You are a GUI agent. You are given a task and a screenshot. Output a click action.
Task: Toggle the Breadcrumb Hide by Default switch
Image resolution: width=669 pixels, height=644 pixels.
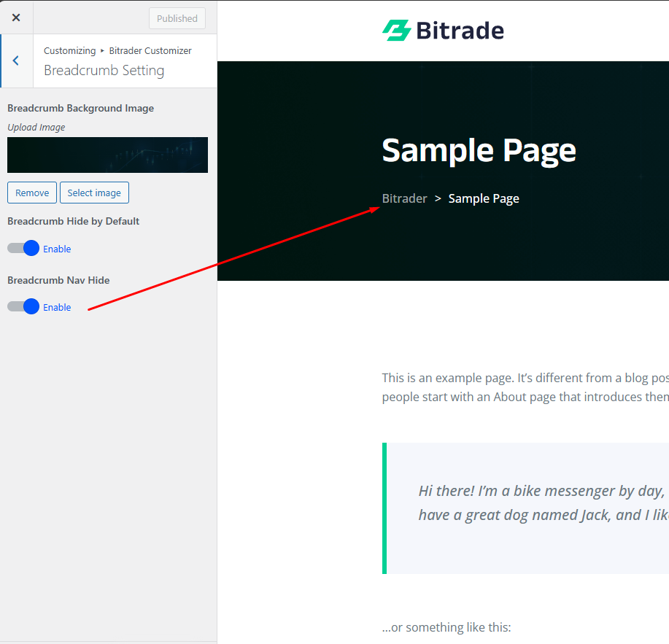[x=23, y=249]
